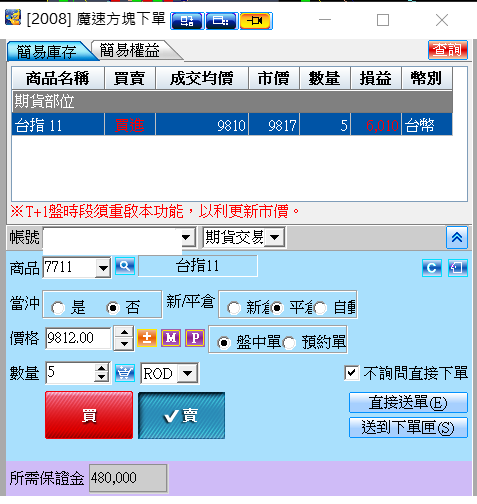This screenshot has width=477, height=504.
Task: Set market price with purple M icon
Action: (x=171, y=338)
